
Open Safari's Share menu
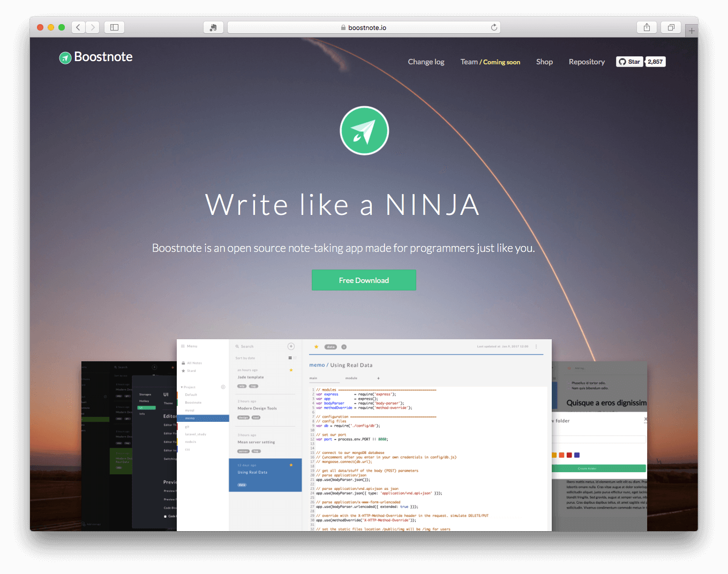[647, 27]
